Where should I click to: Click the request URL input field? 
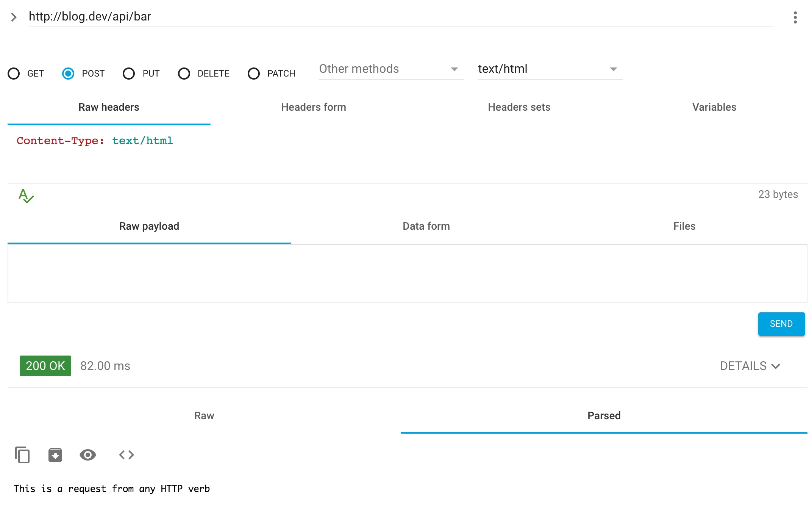tap(401, 17)
